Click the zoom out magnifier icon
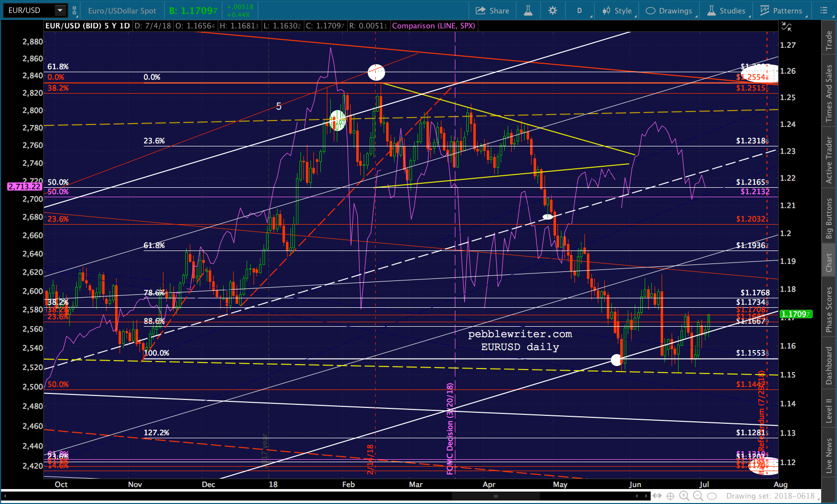The width and height of the screenshot is (837, 504). point(698,496)
